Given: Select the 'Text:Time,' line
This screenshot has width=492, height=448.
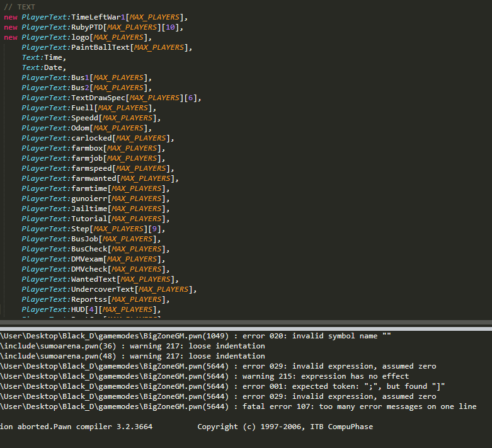Looking at the screenshot, I should (44, 57).
